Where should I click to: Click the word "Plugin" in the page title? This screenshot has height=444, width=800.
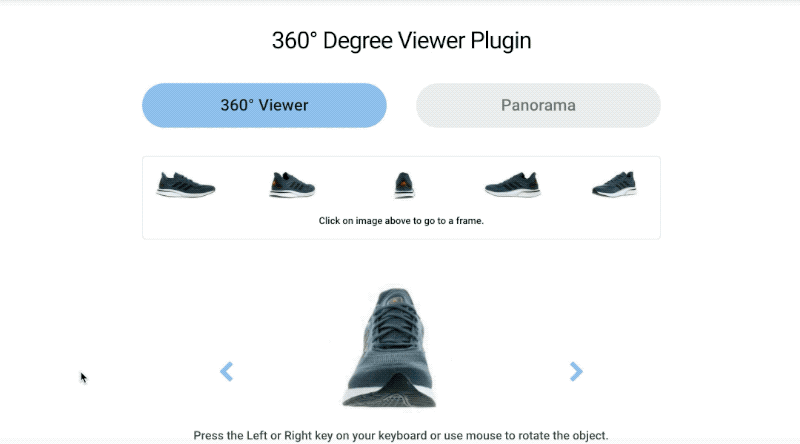501,41
